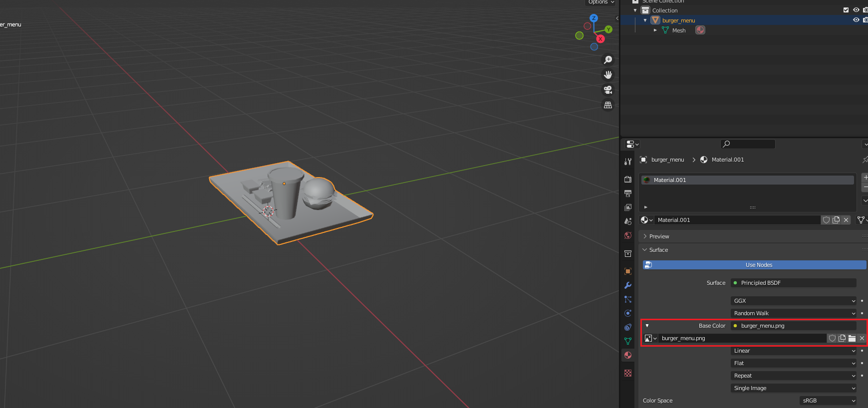Open the Render properties tab
This screenshot has height=408, width=868.
tap(628, 179)
